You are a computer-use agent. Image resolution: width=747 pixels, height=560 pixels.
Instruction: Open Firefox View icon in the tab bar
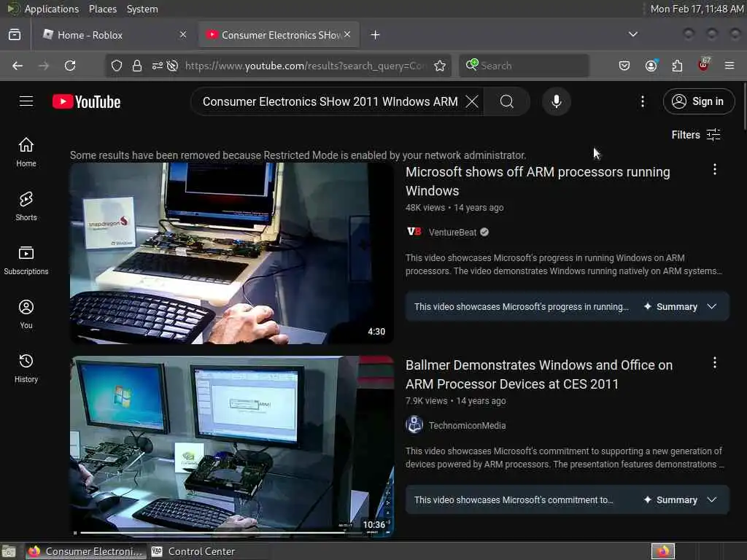[15, 35]
